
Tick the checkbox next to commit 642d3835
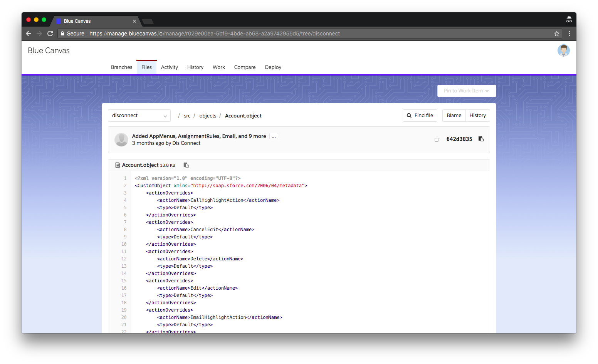(x=437, y=139)
